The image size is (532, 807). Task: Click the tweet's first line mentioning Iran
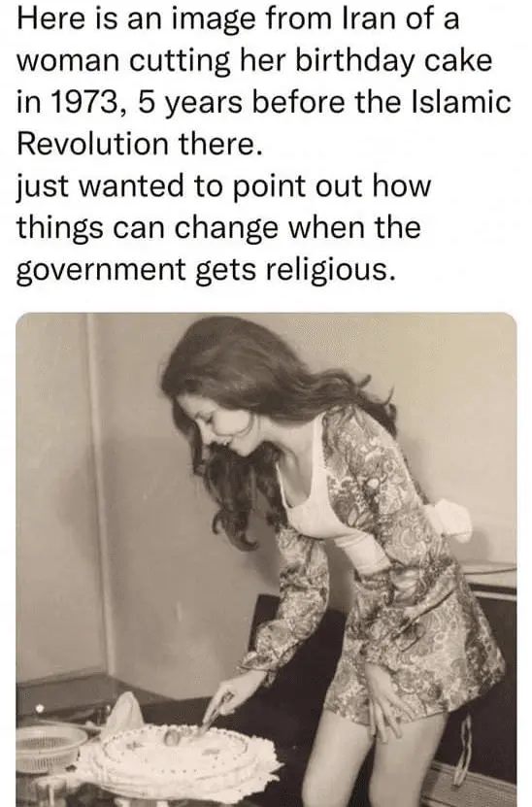point(238,19)
